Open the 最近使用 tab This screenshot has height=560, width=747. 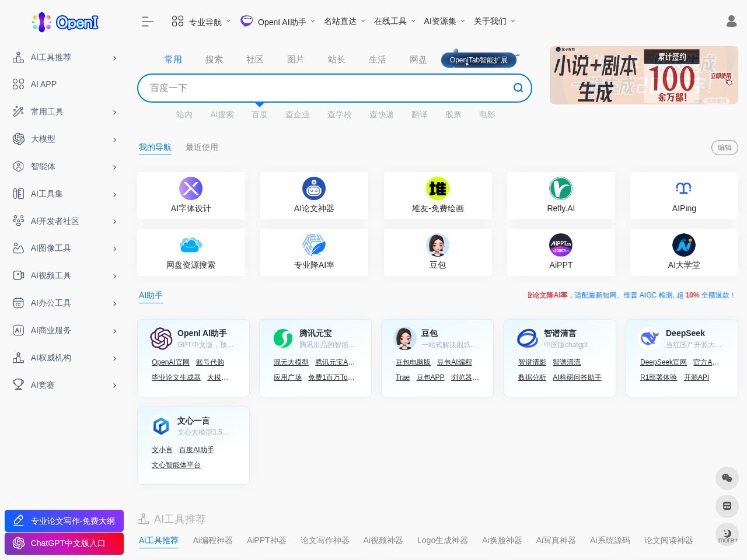coord(202,147)
